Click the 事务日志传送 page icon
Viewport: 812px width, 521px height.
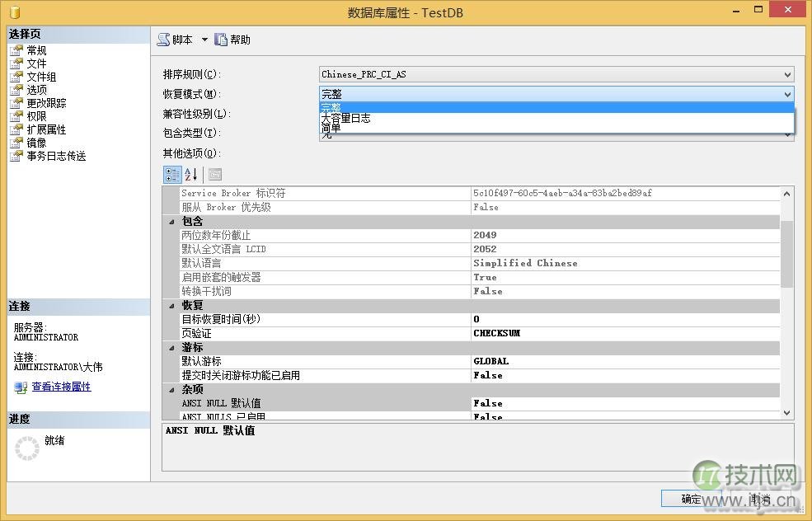pos(16,156)
